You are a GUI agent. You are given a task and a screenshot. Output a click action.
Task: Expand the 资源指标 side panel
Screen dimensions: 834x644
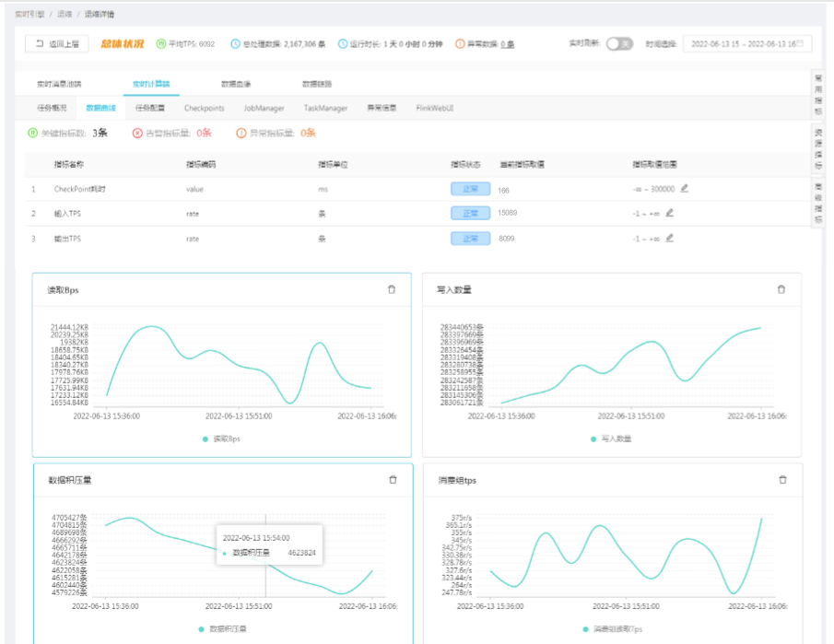[x=818, y=149]
